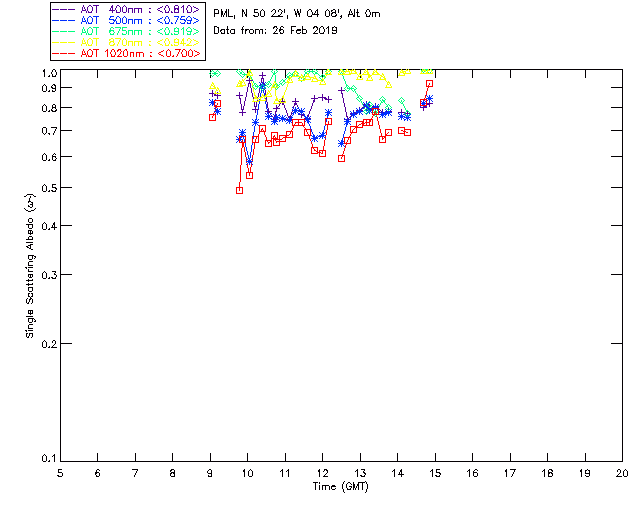This screenshot has height=512, width=640.
Task: Click the Single Scattering Albedo axis title
Action: [x=30, y=266]
